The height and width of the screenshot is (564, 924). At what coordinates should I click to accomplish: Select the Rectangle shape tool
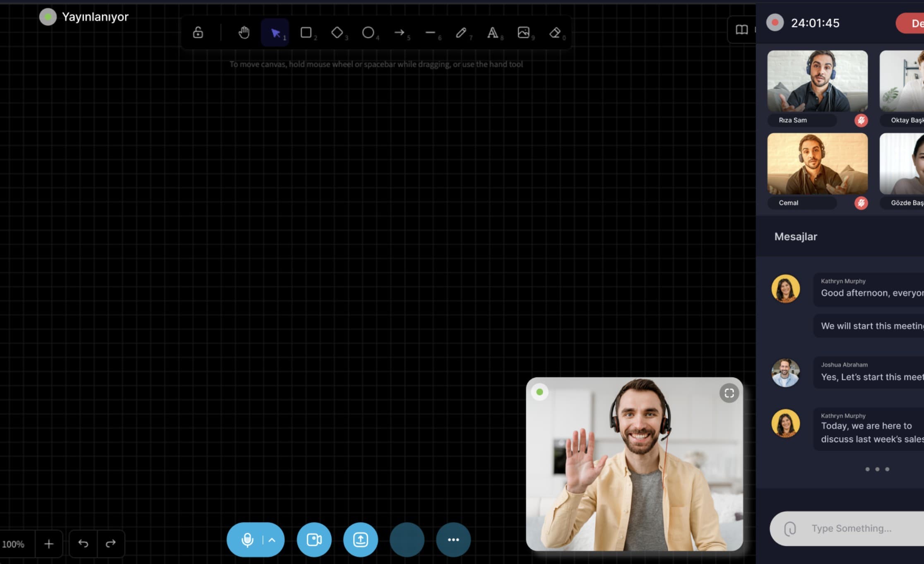click(x=306, y=32)
